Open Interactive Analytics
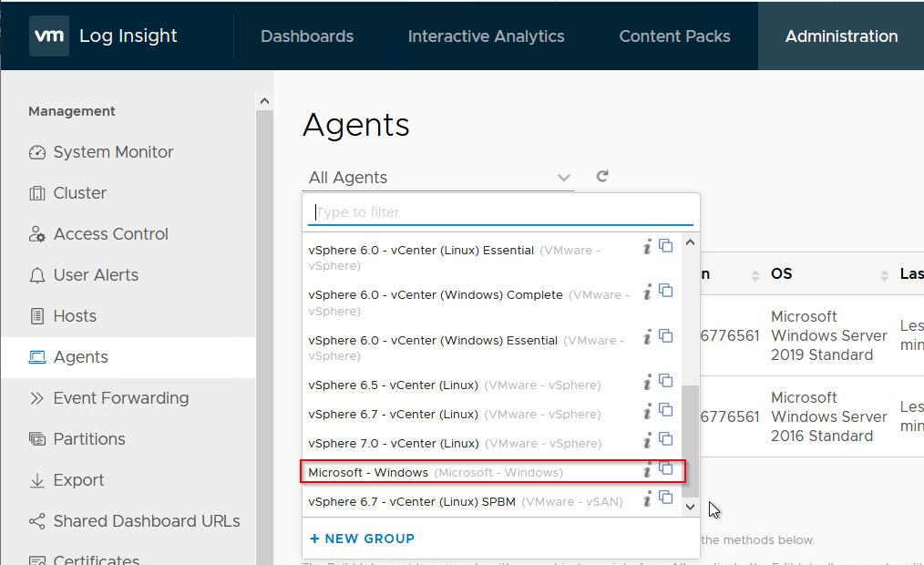924x565 pixels. coord(486,36)
